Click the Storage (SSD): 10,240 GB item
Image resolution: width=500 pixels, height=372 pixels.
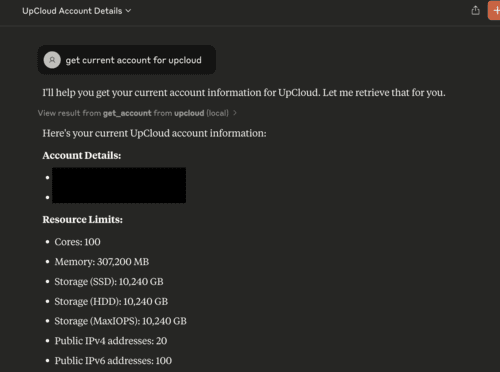[x=109, y=282]
